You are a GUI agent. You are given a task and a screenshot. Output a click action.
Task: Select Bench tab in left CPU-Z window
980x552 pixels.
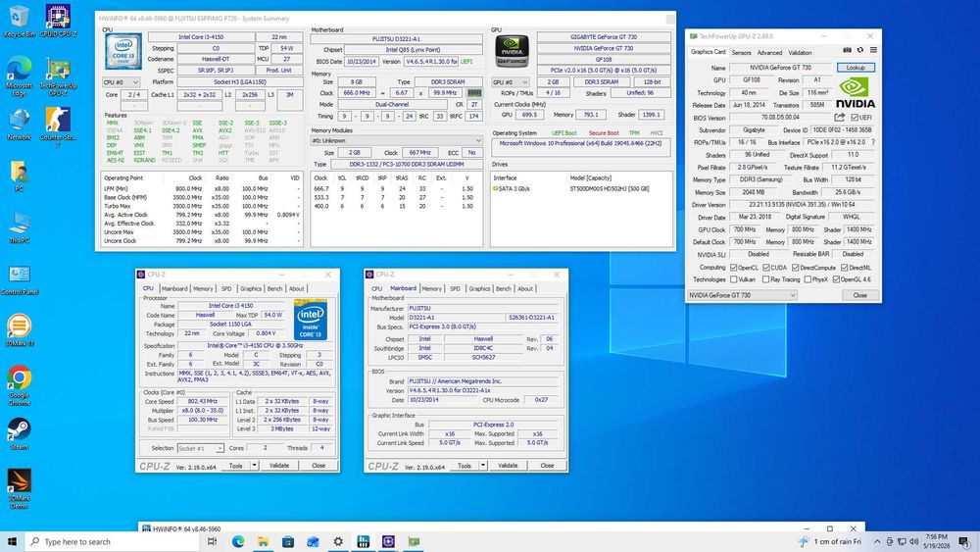[275, 289]
